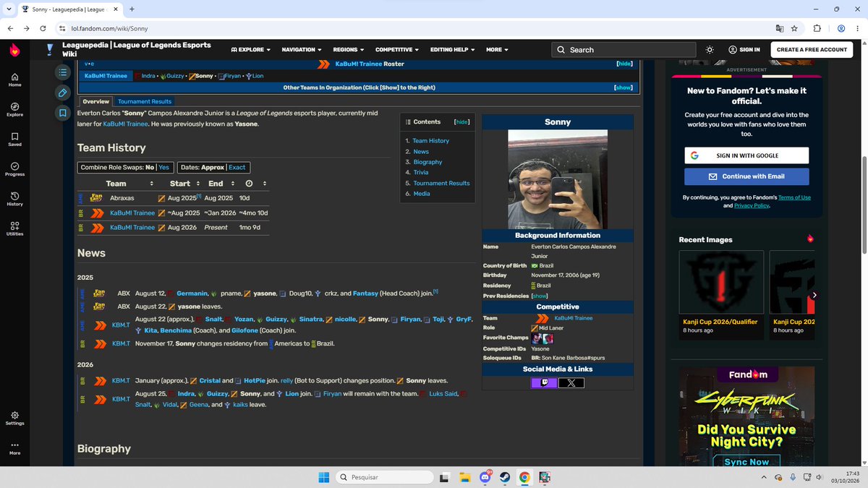Jump to Biography in Contents
The width and height of the screenshot is (868, 488).
(x=427, y=162)
